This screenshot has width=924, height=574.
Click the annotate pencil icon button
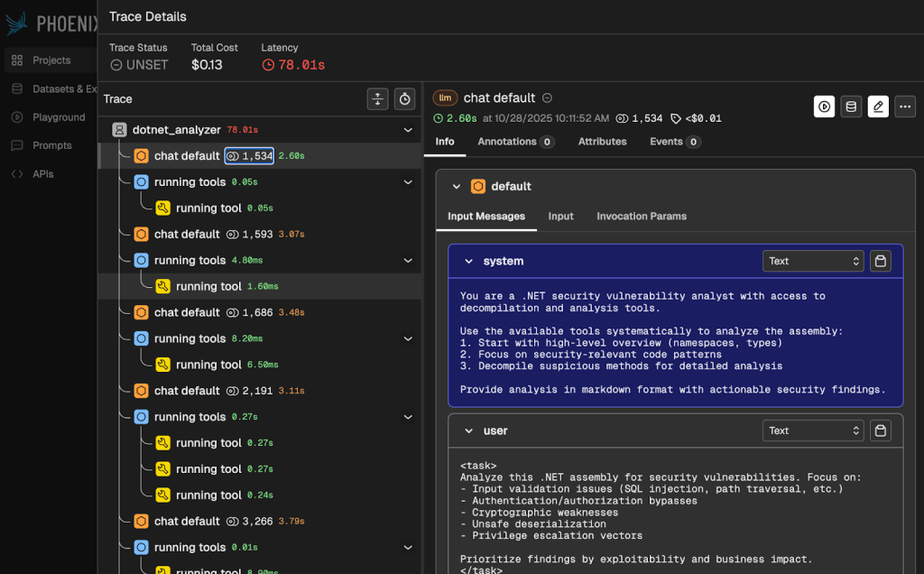coord(878,106)
